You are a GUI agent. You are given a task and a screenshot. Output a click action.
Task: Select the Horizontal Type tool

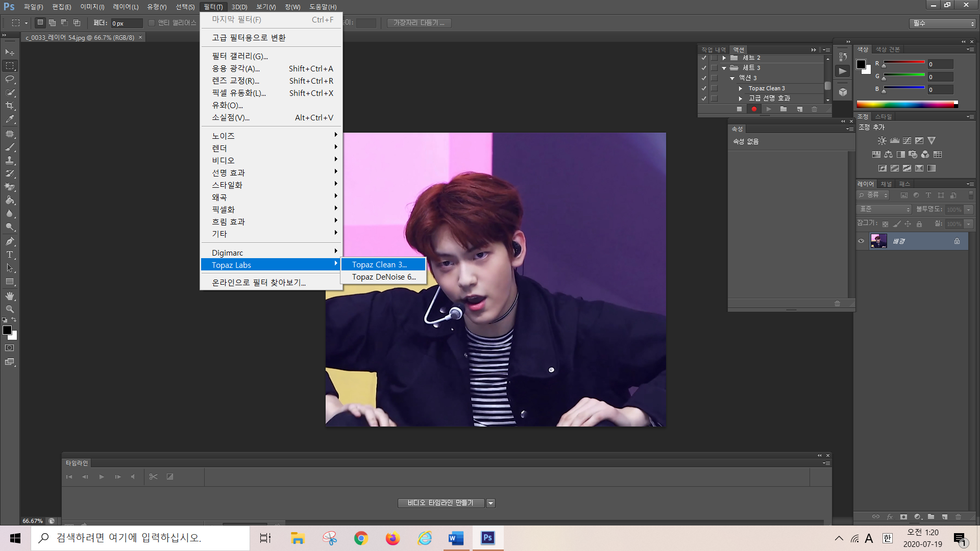[10, 255]
